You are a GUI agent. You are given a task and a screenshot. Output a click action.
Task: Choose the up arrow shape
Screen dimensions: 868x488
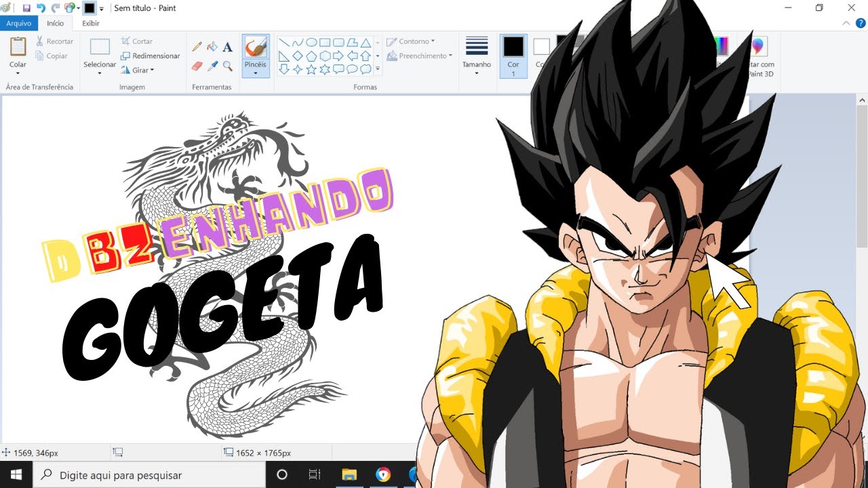(x=366, y=56)
